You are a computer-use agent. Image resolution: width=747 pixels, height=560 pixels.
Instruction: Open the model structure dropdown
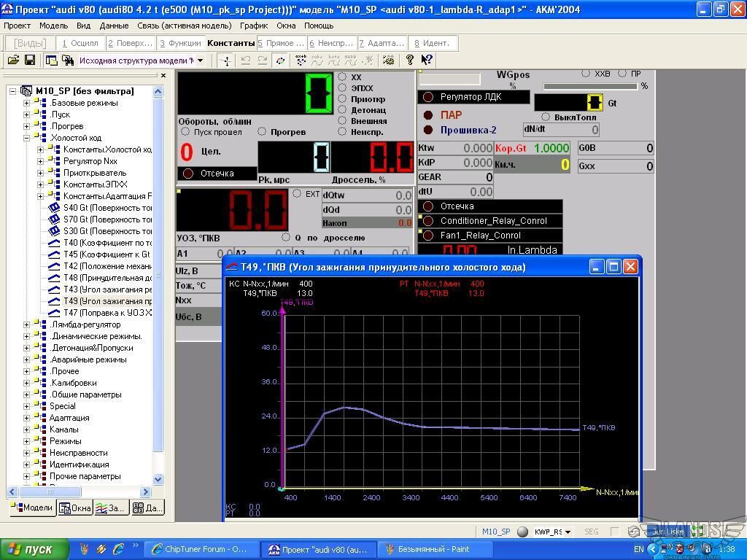200,61
